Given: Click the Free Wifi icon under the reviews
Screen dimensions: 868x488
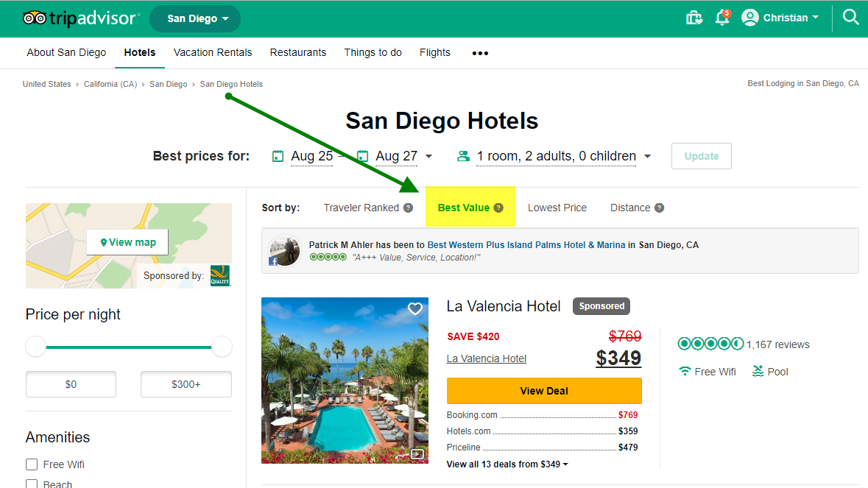Looking at the screenshot, I should [686, 372].
